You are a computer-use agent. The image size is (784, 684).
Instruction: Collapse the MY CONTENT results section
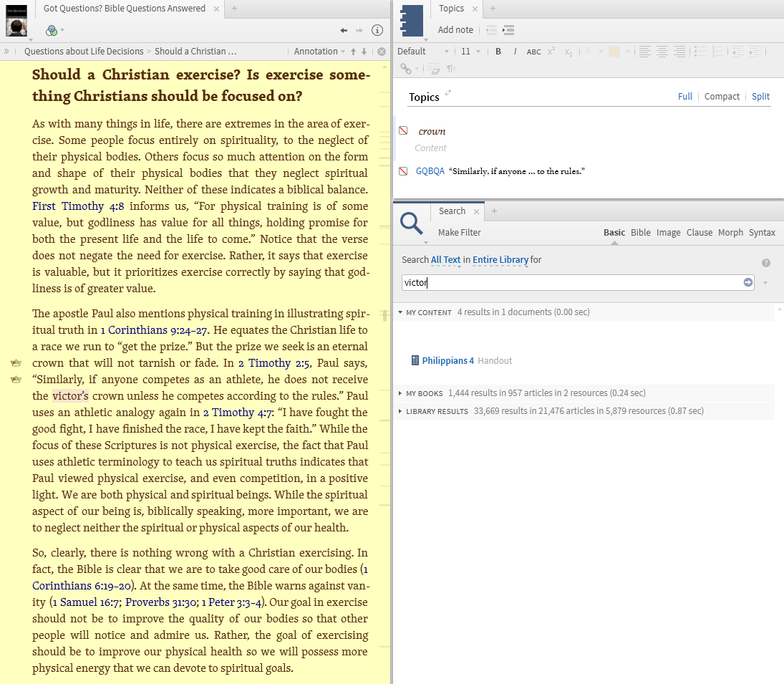(x=400, y=312)
